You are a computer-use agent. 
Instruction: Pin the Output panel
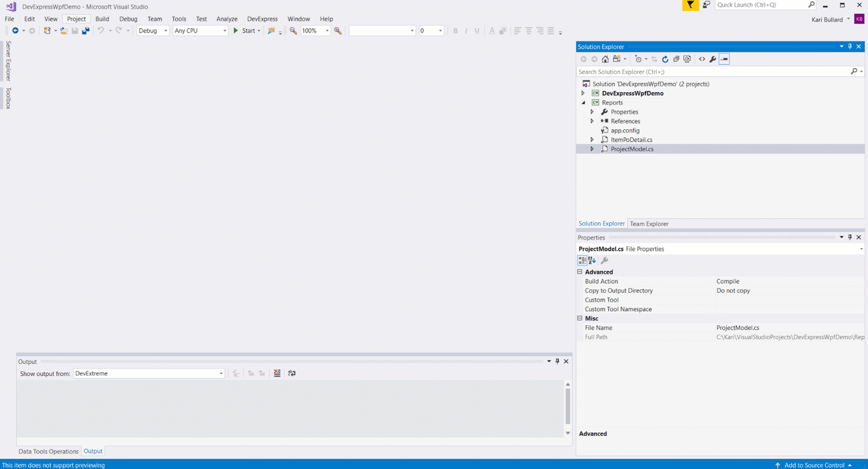[557, 361]
